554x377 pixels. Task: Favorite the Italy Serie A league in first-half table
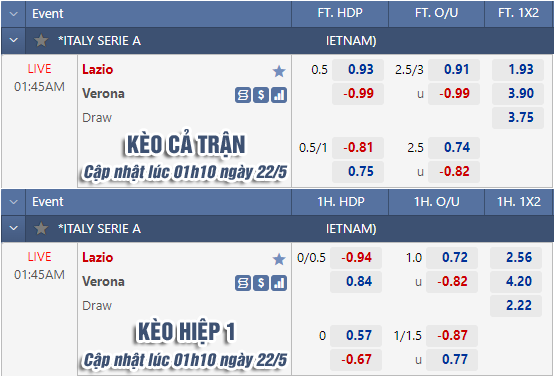[x=41, y=229]
